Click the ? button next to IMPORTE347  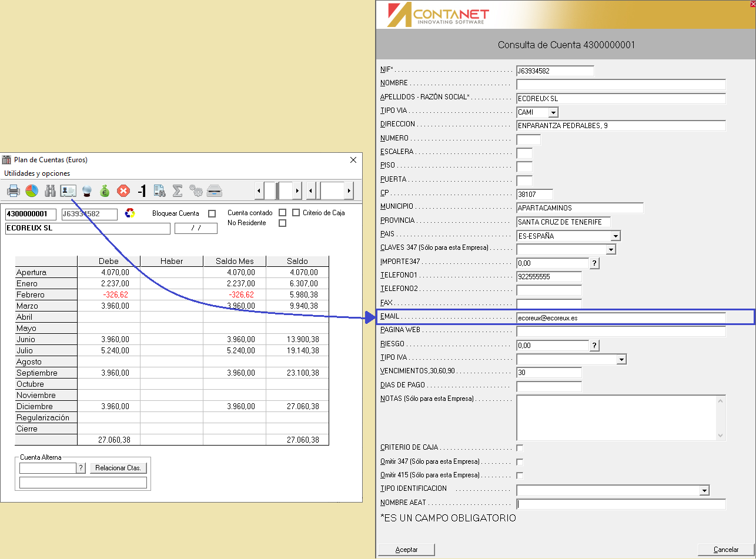[594, 263]
